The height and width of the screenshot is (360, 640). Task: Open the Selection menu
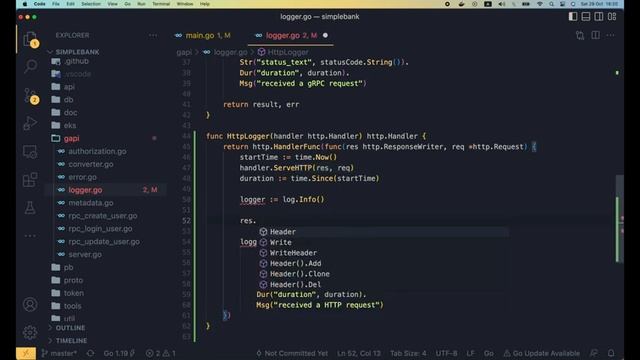tap(91, 4)
